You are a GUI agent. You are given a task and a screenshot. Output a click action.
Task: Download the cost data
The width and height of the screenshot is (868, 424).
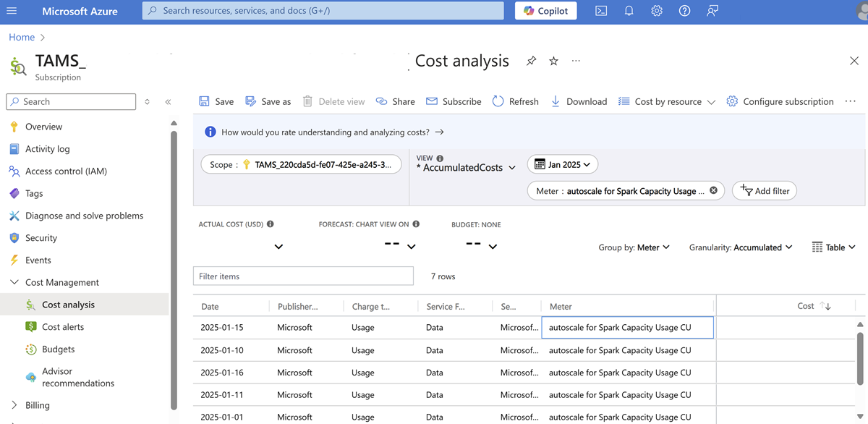click(579, 102)
